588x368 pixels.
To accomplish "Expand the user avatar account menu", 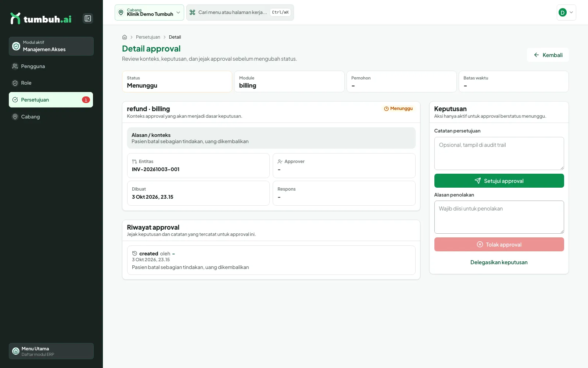I will (x=566, y=13).
